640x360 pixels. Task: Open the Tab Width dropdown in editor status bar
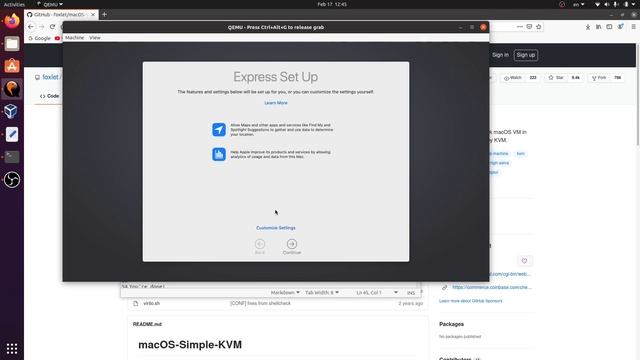(322, 293)
